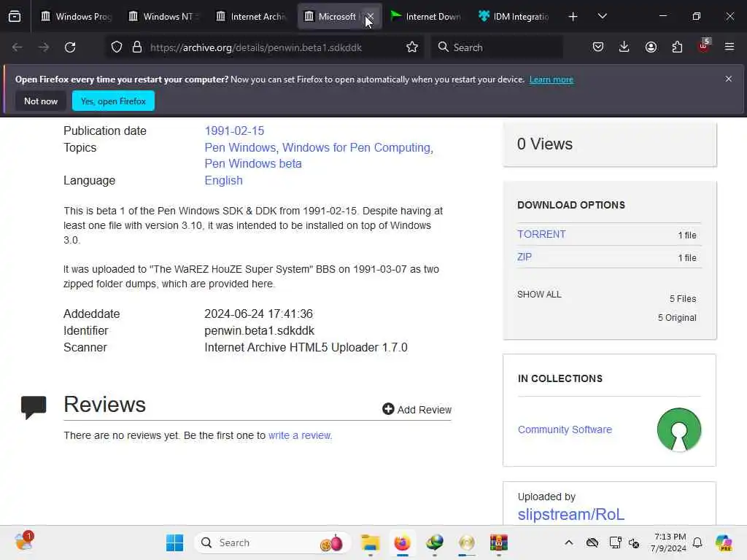Click the tray icon beside the clock
Image resolution: width=747 pixels, height=560 pixels.
click(634, 542)
